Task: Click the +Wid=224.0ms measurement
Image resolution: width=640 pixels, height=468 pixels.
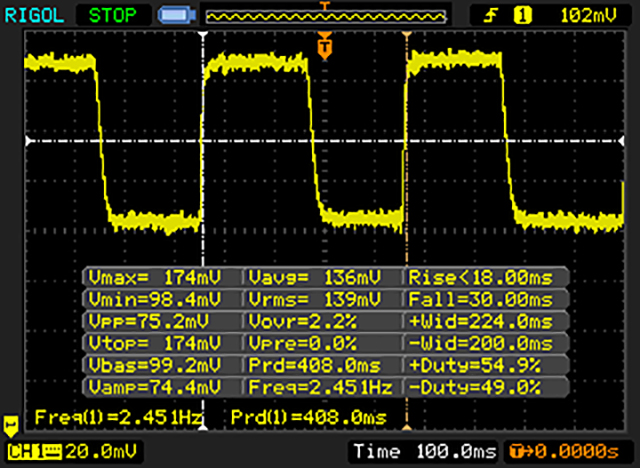Action: (x=480, y=322)
